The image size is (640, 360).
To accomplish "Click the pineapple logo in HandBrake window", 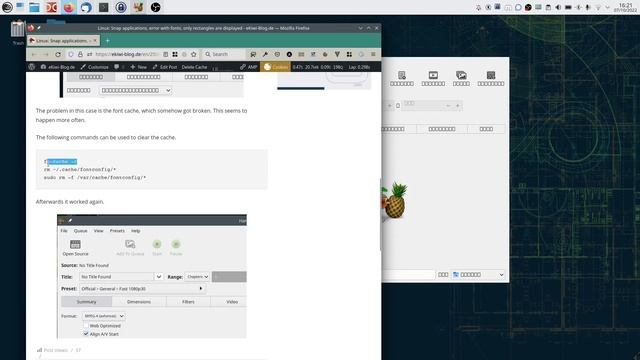I will 394,201.
